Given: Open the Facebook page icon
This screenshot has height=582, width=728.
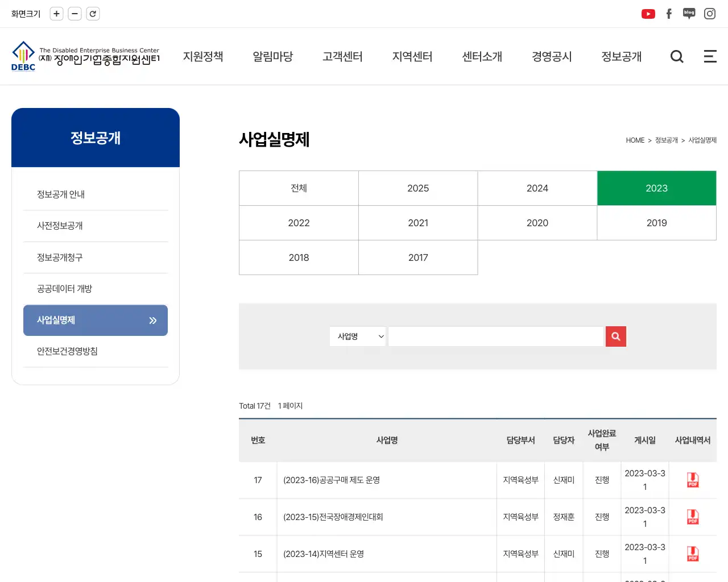Looking at the screenshot, I should 669,14.
